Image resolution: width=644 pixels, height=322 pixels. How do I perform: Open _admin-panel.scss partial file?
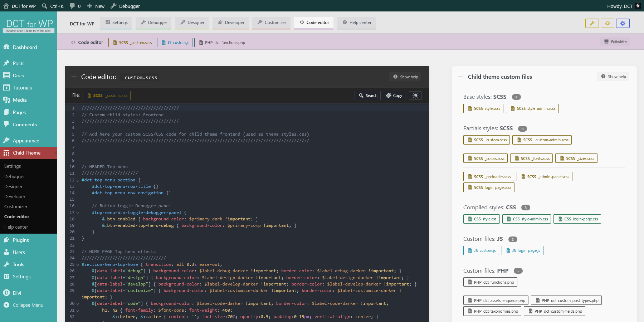[545, 177]
